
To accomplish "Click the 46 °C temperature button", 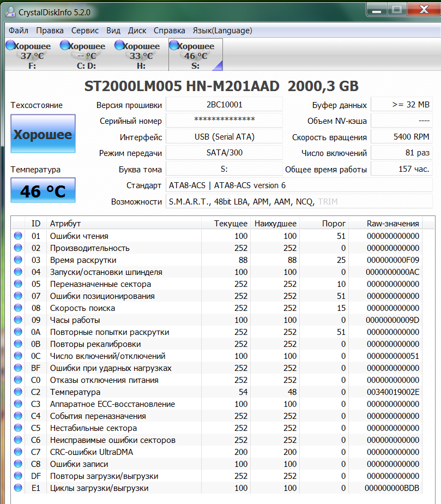I will pos(43,190).
